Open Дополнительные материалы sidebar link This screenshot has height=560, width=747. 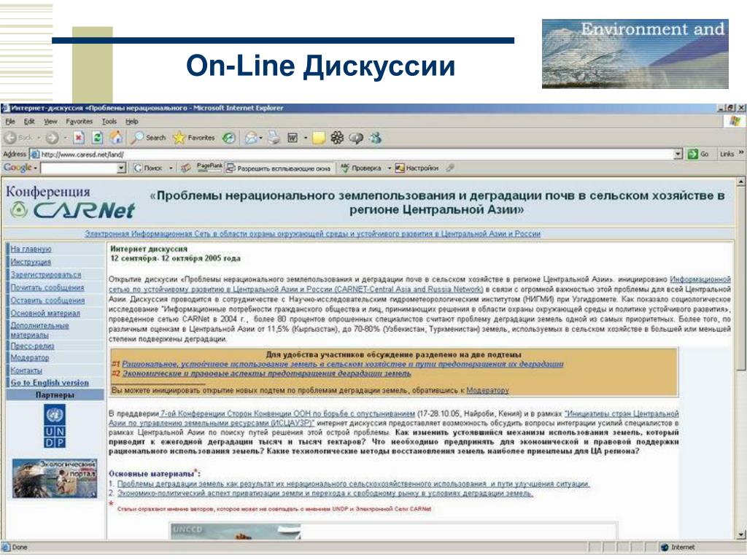[x=39, y=330]
